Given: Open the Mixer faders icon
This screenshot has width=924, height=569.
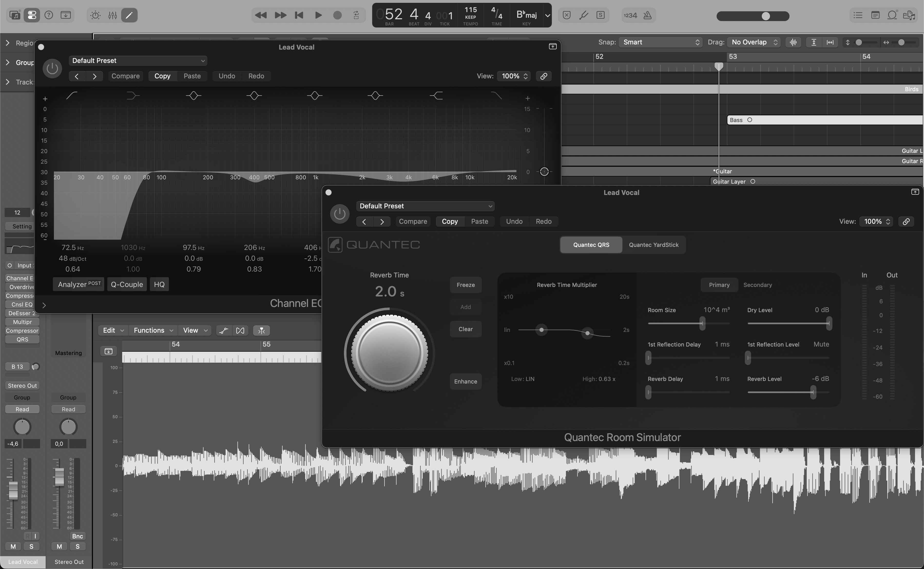Looking at the screenshot, I should (x=112, y=15).
